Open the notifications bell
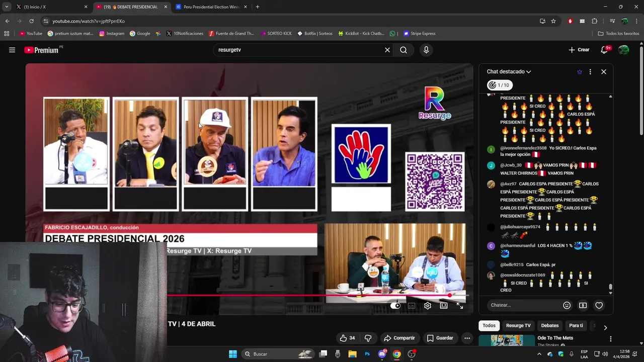Screen dimensions: 644x362 605,50
